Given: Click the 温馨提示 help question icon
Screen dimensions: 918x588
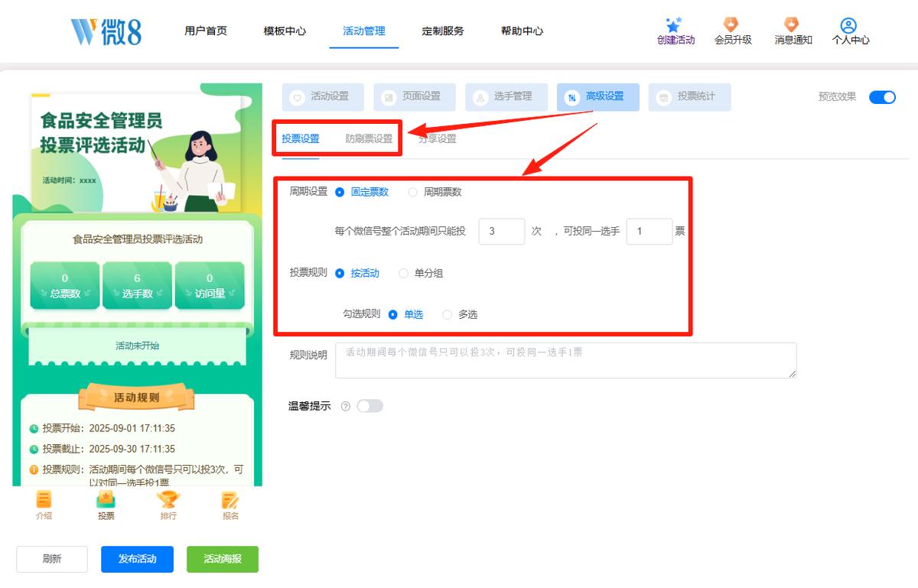Looking at the screenshot, I should click(345, 407).
